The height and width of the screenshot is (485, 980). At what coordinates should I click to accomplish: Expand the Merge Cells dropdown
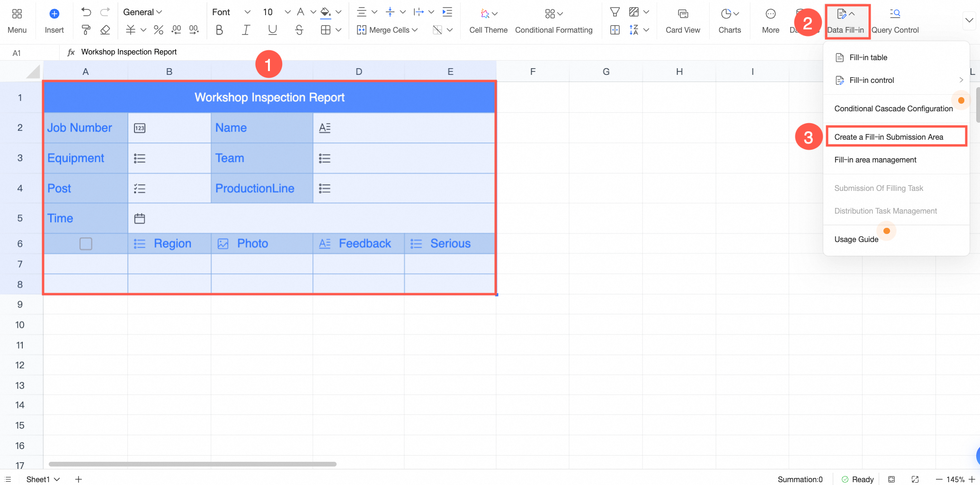point(415,30)
